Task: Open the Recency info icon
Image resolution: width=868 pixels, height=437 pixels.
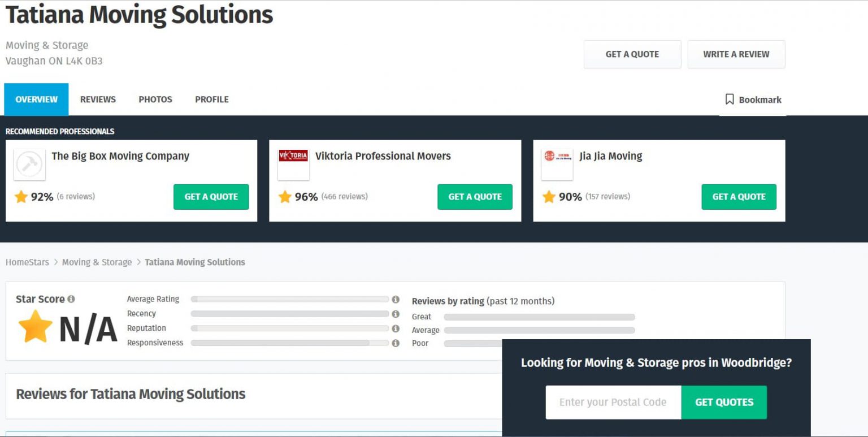Action: [x=396, y=314]
